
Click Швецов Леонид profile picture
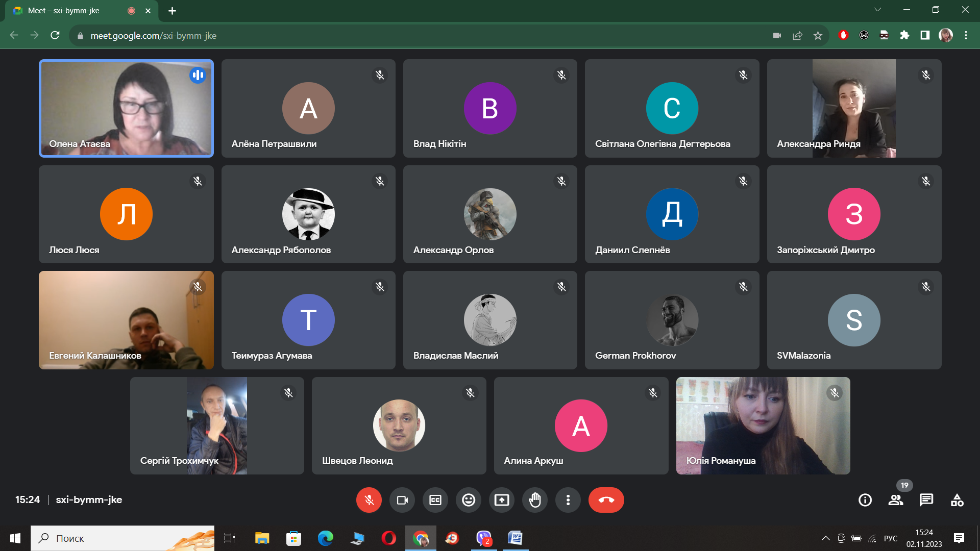pyautogui.click(x=399, y=425)
